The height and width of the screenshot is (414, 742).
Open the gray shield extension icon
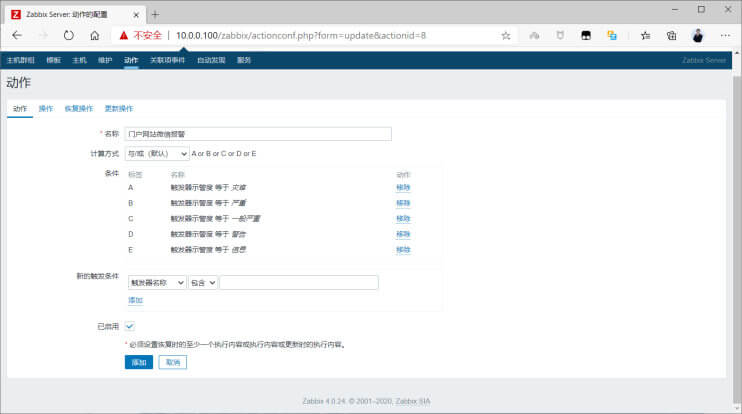coord(560,35)
